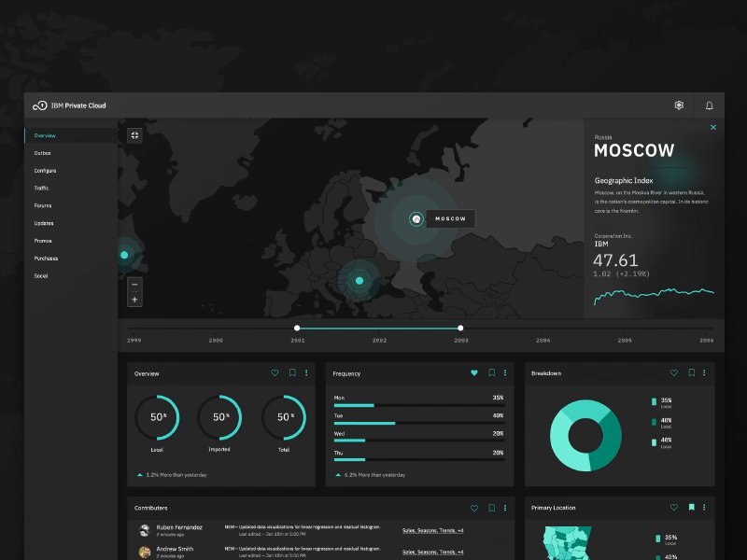Close the Moscow details panel
Screen dimensions: 747x560
713,127
